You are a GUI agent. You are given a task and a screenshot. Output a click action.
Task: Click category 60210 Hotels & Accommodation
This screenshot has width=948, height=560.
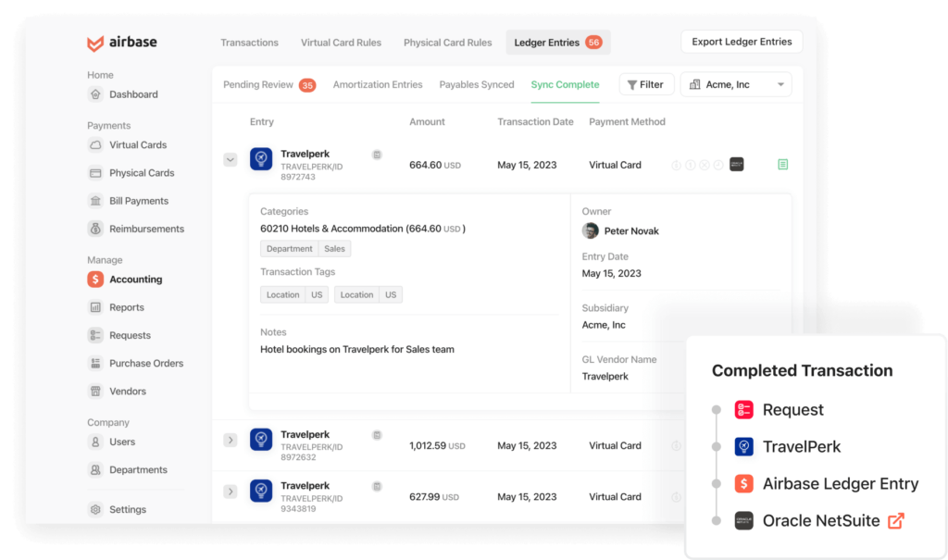[x=363, y=229]
